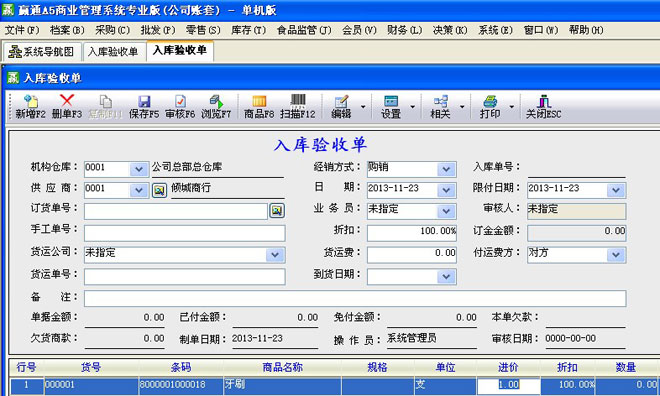Expand the 机构仓库 dropdown
This screenshot has width=660, height=396.
(138, 169)
